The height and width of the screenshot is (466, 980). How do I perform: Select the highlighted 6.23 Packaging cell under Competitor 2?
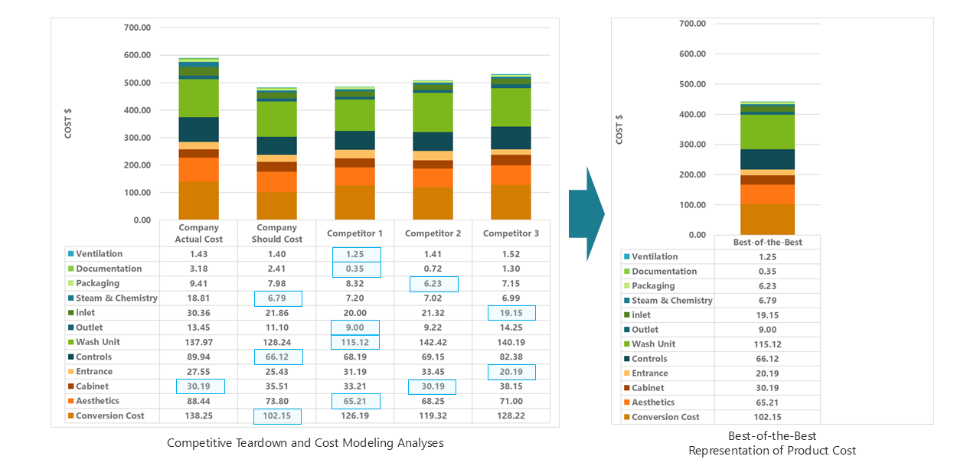[x=433, y=284]
